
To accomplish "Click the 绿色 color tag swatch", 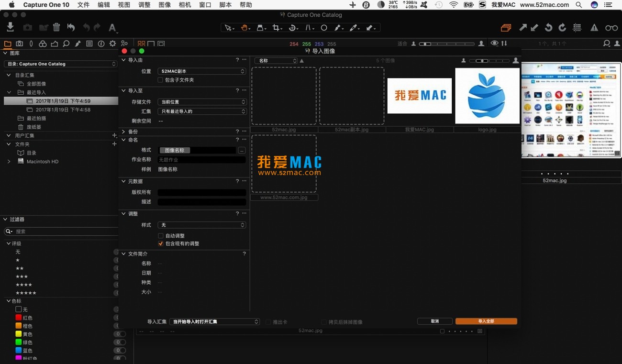I will [19, 342].
